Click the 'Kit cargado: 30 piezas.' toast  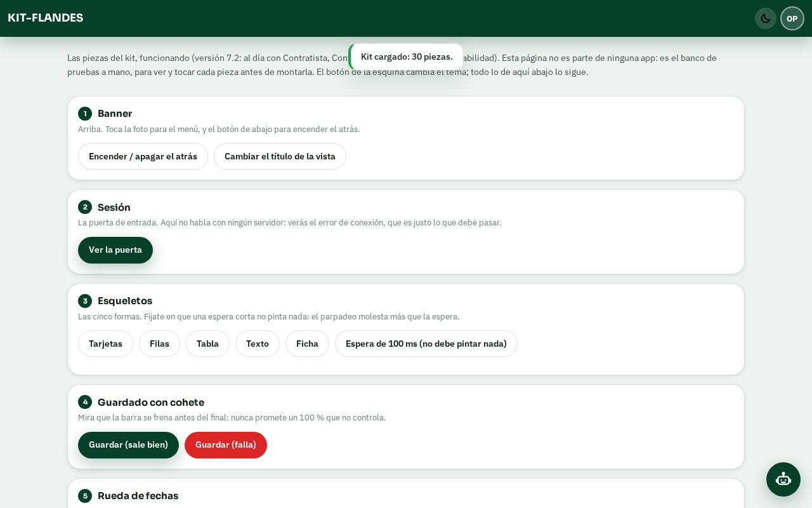pos(406,57)
